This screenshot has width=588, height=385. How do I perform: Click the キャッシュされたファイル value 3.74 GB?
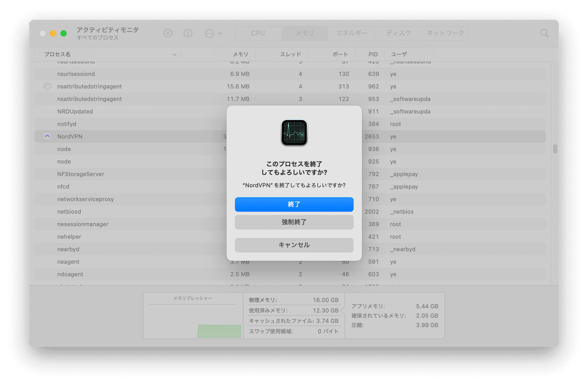[x=327, y=321]
